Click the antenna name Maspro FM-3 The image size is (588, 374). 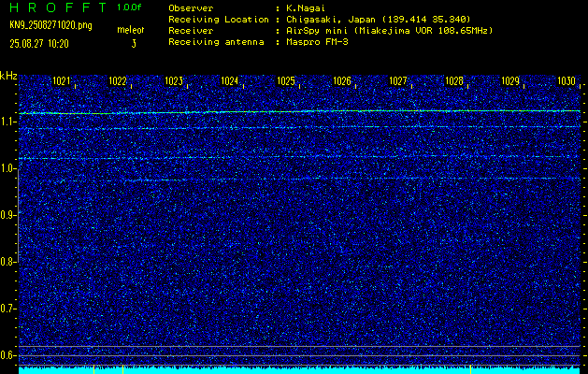[x=317, y=42]
